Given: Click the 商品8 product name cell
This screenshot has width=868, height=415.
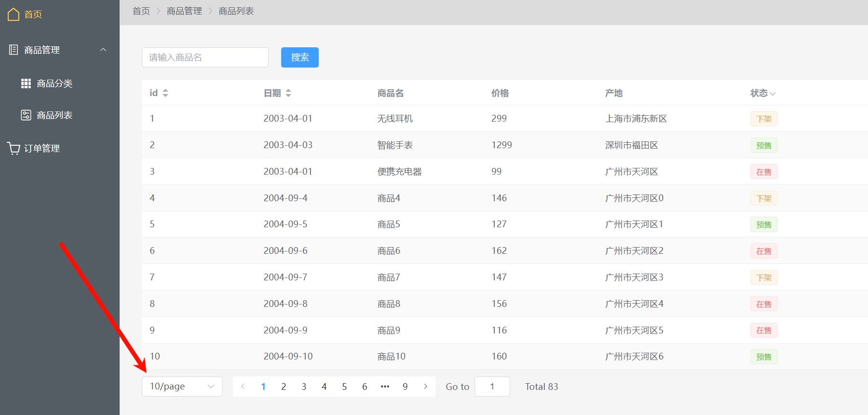Looking at the screenshot, I should click(x=389, y=304).
